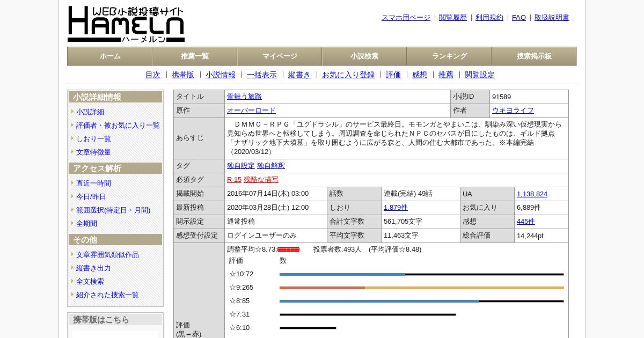The height and width of the screenshot is (338, 644).
Task: Open the 携帯版 submenu link
Action: click(x=183, y=75)
